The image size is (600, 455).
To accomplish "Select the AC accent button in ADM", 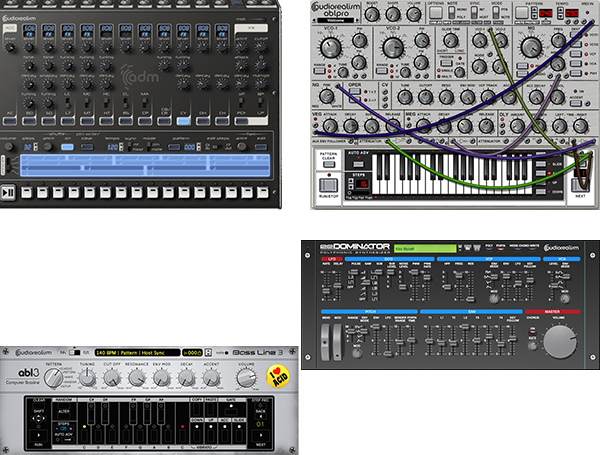I will point(10,121).
